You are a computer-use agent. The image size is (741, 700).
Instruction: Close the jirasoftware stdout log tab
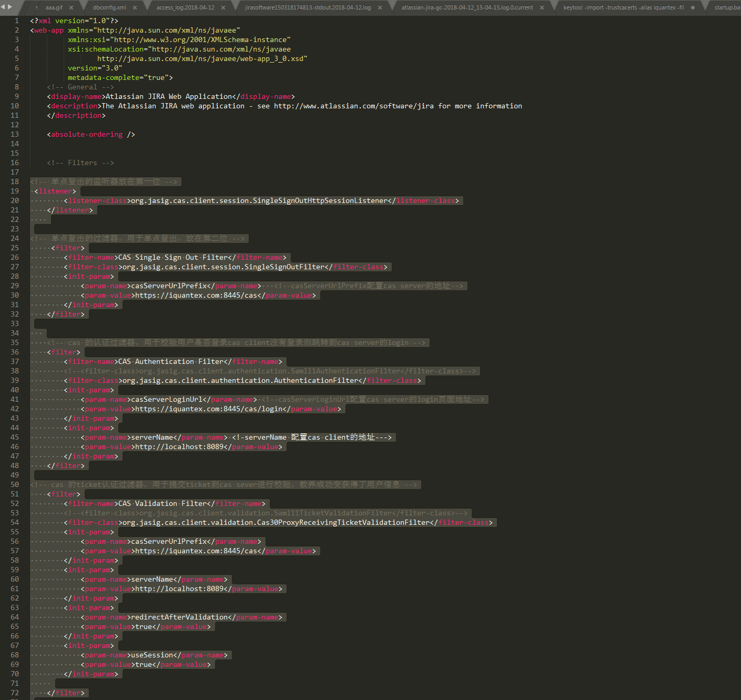coord(380,8)
